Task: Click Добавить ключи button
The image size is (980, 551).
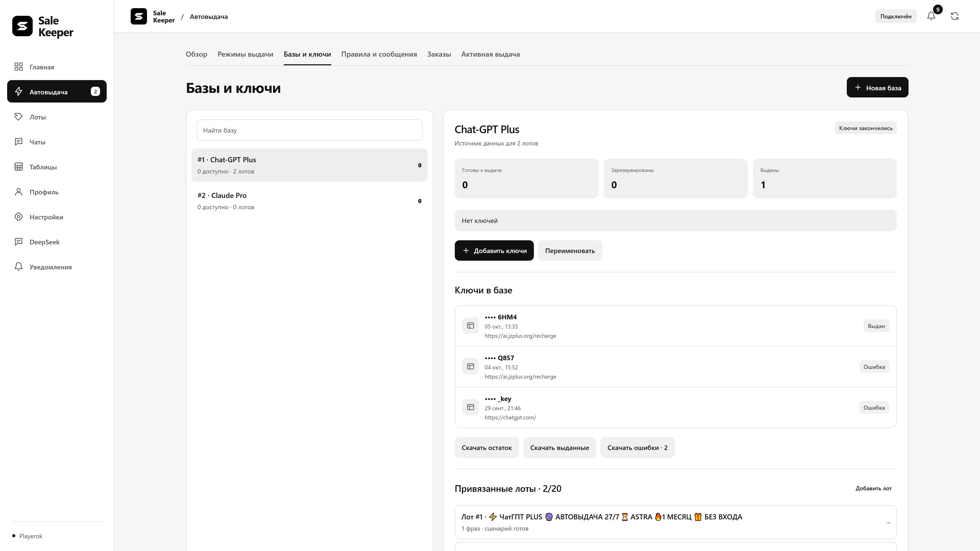Action: [x=494, y=251]
